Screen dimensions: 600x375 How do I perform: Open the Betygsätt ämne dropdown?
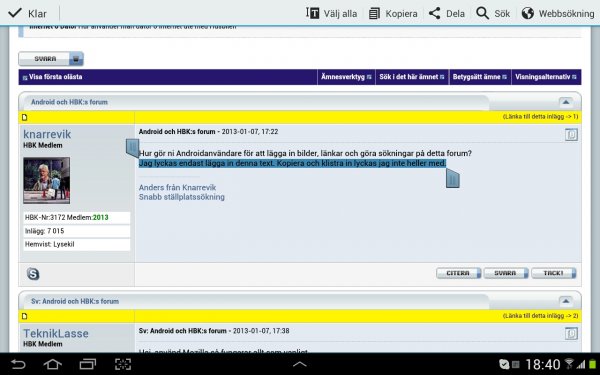[479, 77]
